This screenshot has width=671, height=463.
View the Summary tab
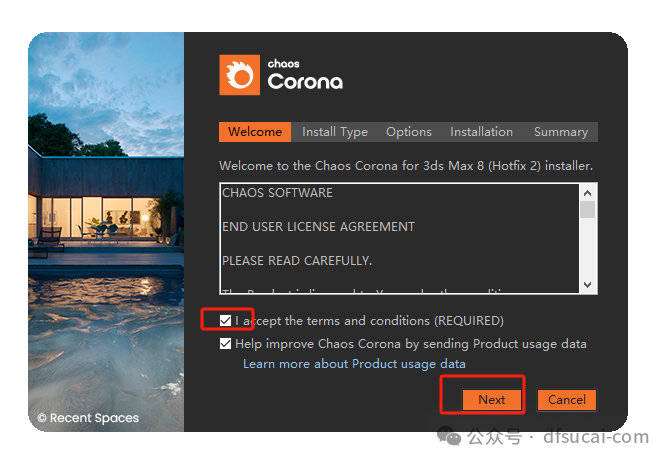click(x=561, y=132)
